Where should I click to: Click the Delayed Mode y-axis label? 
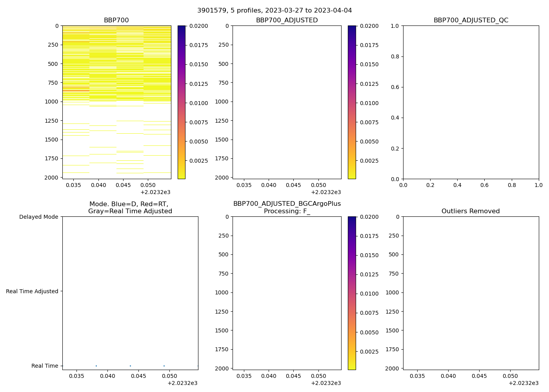click(38, 217)
